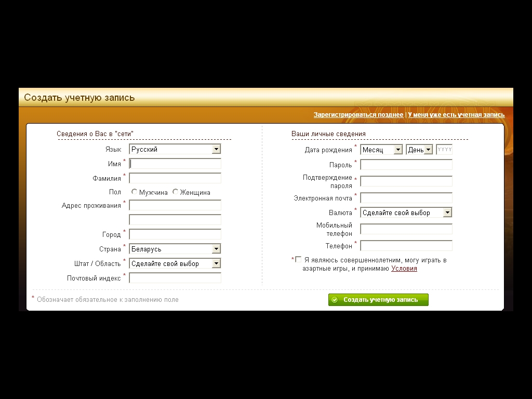Click the Почтовый индекс postal code field
Screen dimensions: 532x399
[x=175, y=278]
